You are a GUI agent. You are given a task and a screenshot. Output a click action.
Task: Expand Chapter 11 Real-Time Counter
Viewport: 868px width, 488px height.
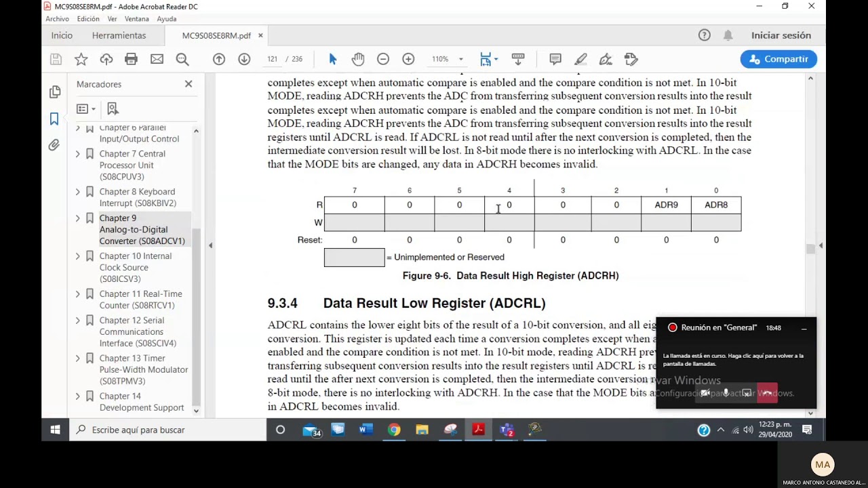coord(77,294)
